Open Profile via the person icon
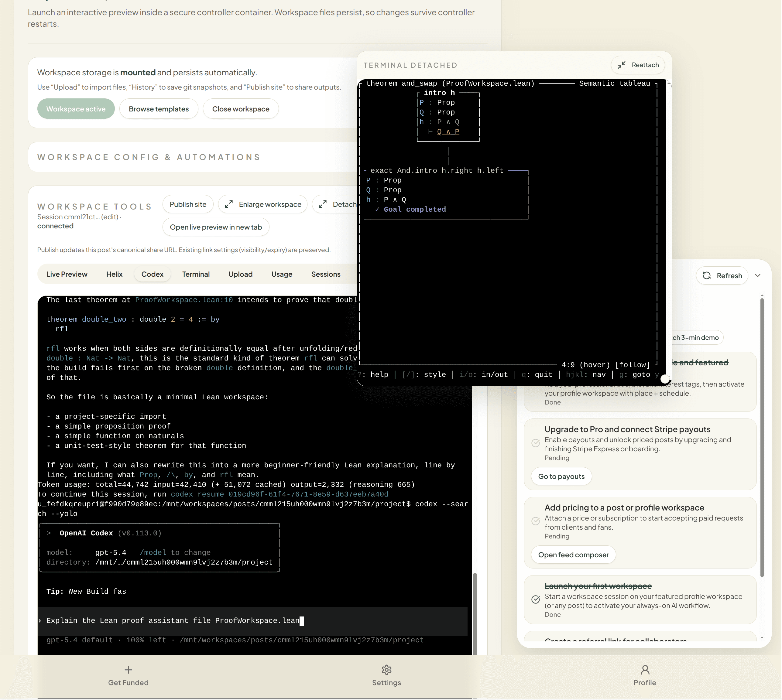Viewport: 782px width, 700px height. tap(645, 670)
